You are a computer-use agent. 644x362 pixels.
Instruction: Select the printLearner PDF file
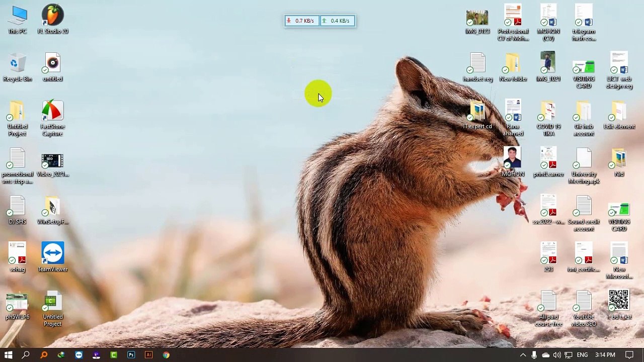click(548, 162)
